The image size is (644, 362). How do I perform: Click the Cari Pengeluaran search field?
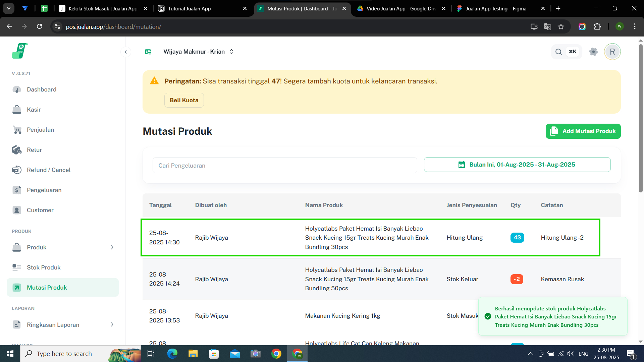click(284, 165)
